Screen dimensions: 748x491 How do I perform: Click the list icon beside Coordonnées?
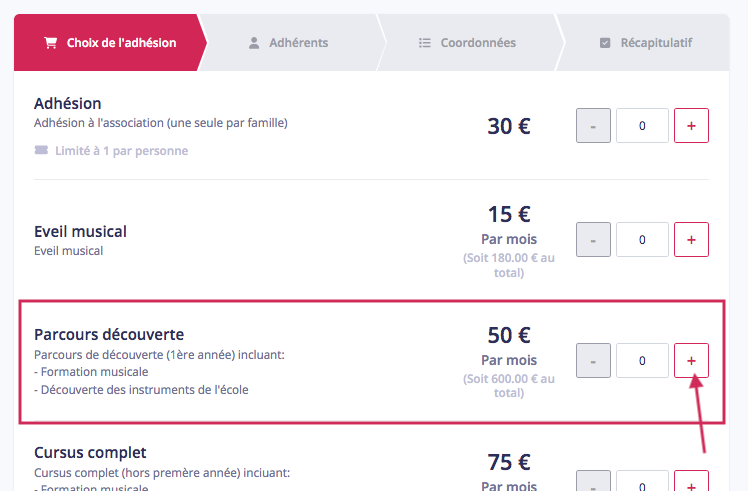pos(425,43)
